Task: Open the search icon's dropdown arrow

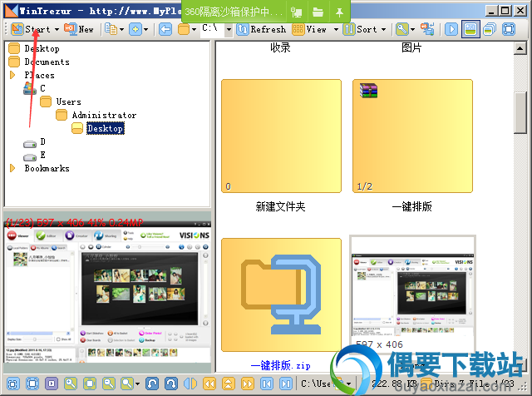Action: 412,30
